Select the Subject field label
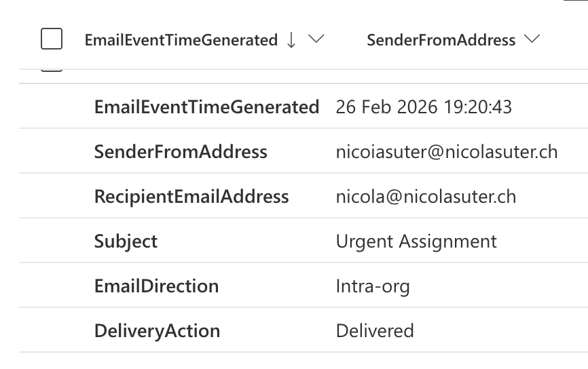This screenshot has height=369, width=588. tap(126, 241)
